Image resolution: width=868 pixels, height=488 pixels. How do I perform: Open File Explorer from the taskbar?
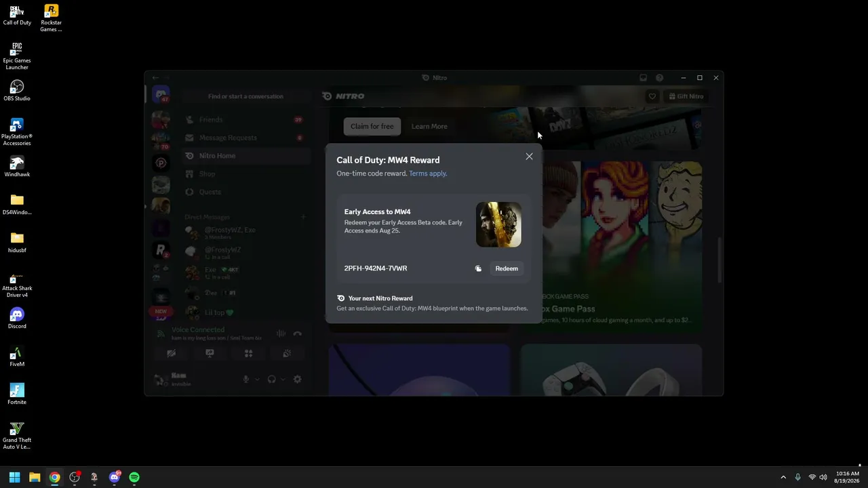35,477
